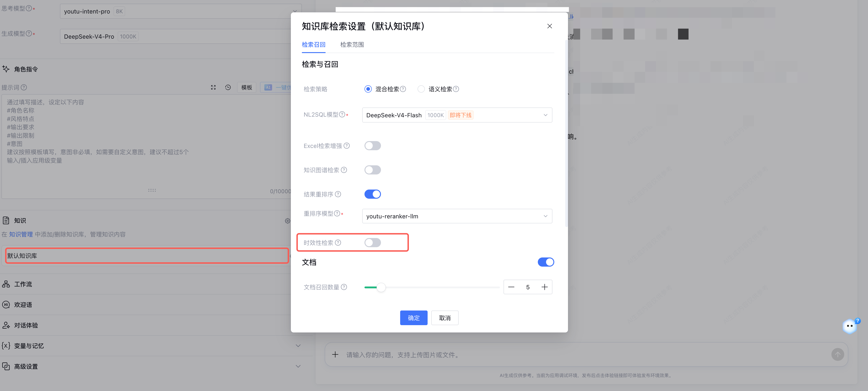868x391 pixels.
Task: Click the plus attachment icon in chat input
Action: (335, 355)
